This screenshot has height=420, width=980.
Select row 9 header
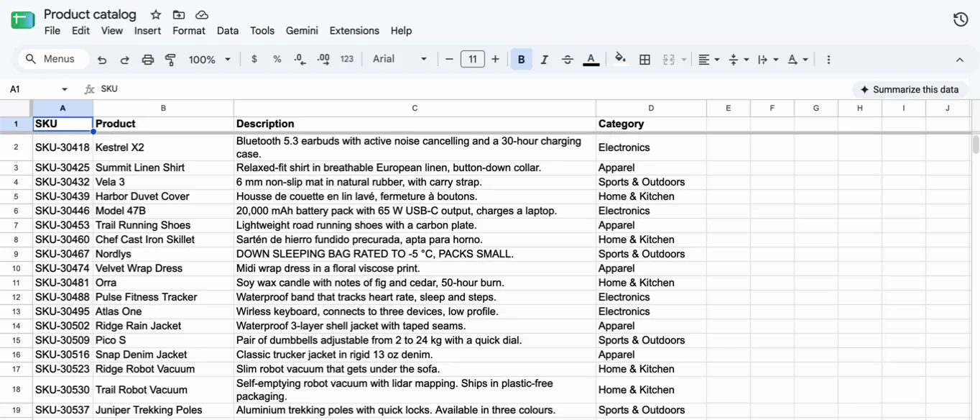[x=16, y=254]
